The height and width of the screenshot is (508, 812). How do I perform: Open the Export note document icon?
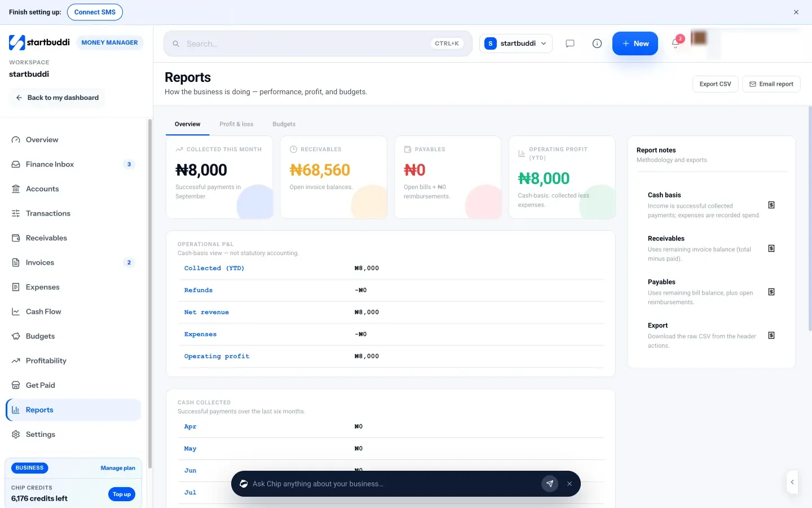[771, 335]
